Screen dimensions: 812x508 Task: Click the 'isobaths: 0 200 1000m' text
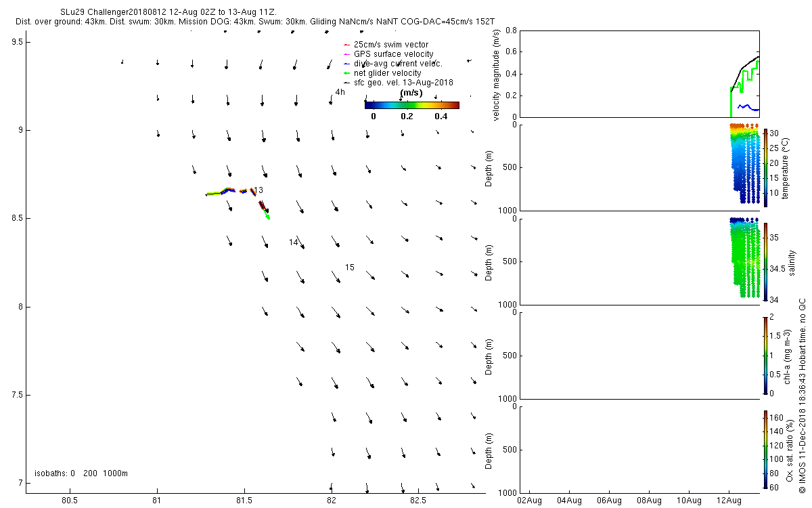[x=81, y=473]
